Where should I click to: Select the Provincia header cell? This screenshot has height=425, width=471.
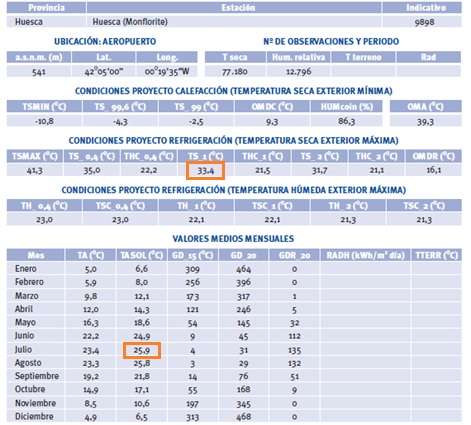click(46, 8)
